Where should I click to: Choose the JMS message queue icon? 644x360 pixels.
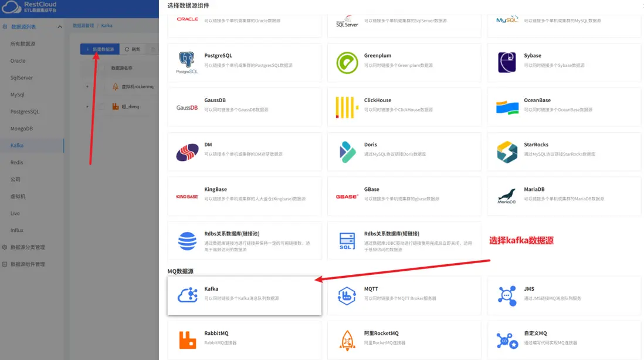pyautogui.click(x=507, y=296)
